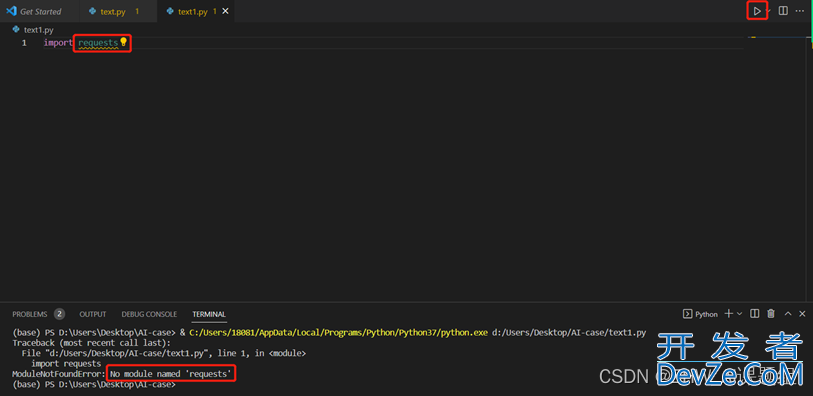Viewport: 813px width, 396px height.
Task: Switch to the text.py tab
Action: pos(119,11)
